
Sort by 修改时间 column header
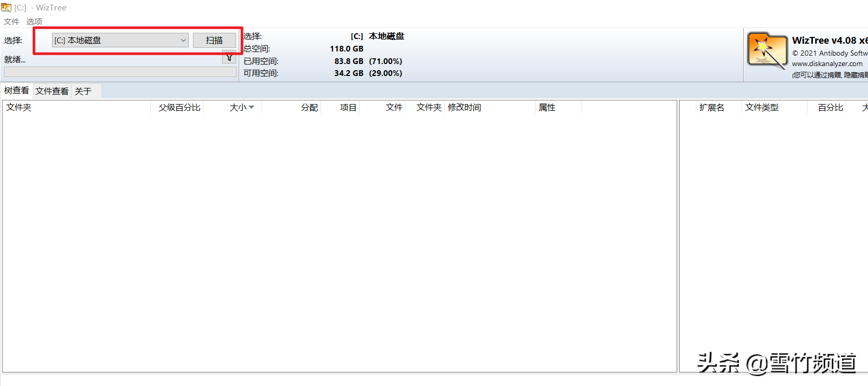click(x=464, y=107)
